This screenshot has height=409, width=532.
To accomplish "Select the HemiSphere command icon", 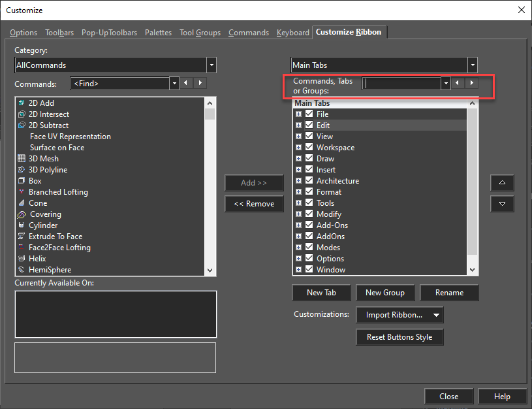I will coord(22,270).
